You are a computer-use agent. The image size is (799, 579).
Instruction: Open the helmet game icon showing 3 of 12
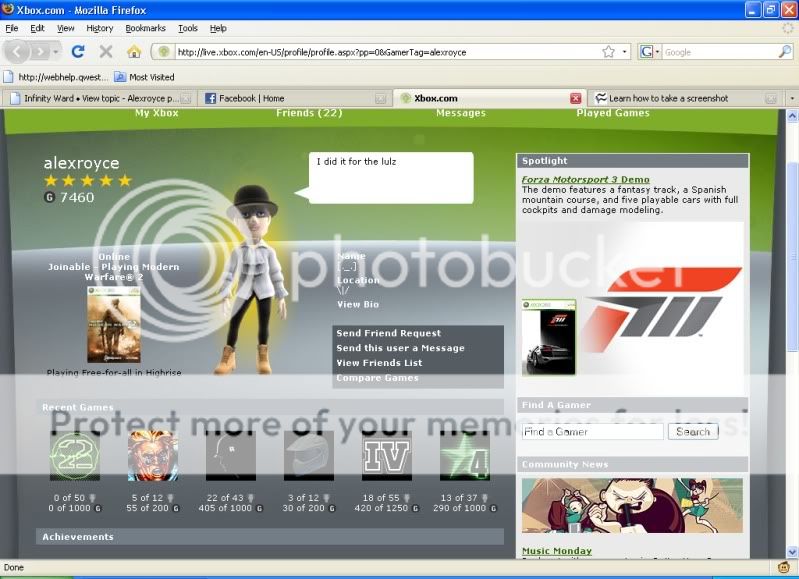[x=309, y=456]
